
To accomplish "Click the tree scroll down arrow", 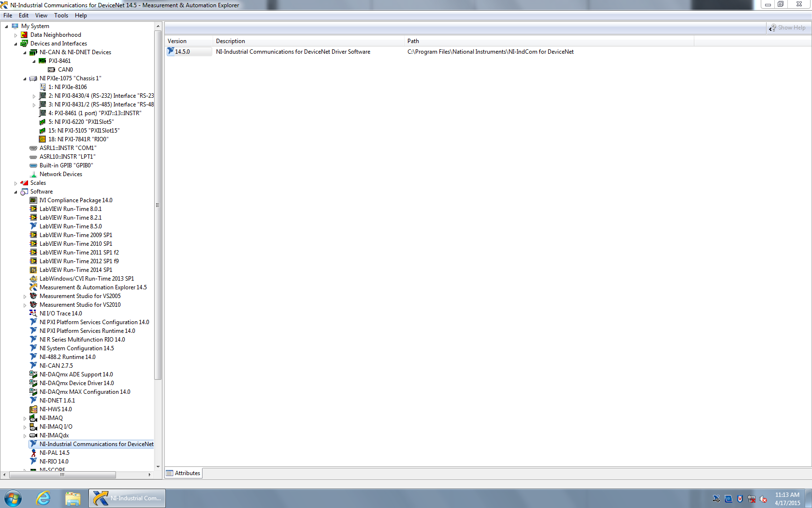I will pos(158,467).
